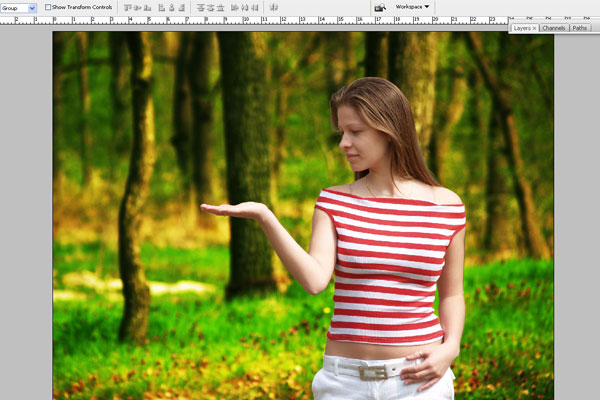Viewport: 600px width, 400px height.
Task: Select the Layers panel tab
Action: coord(521,28)
